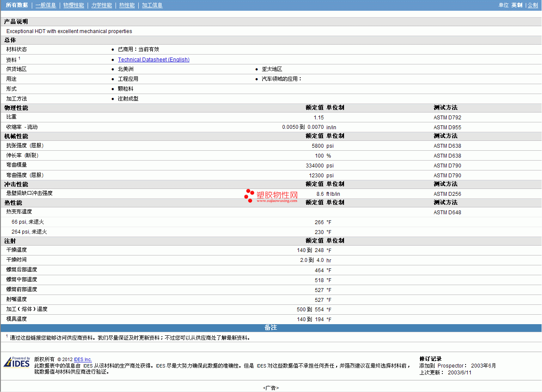The height and width of the screenshot is (392, 542).
Task: Click the <广告> advertisement placeholder
Action: point(271,388)
